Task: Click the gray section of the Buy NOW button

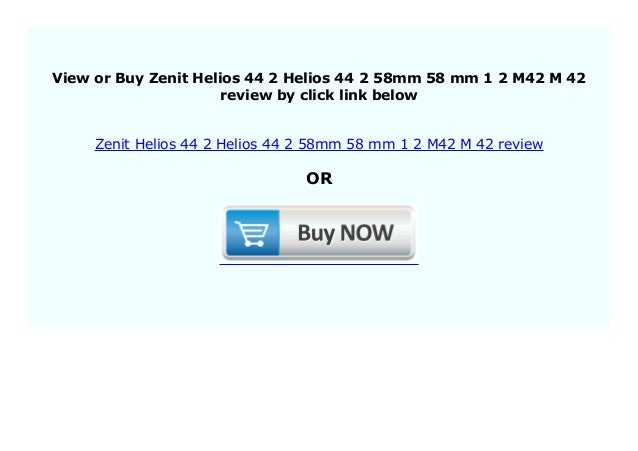Action: coord(346,233)
